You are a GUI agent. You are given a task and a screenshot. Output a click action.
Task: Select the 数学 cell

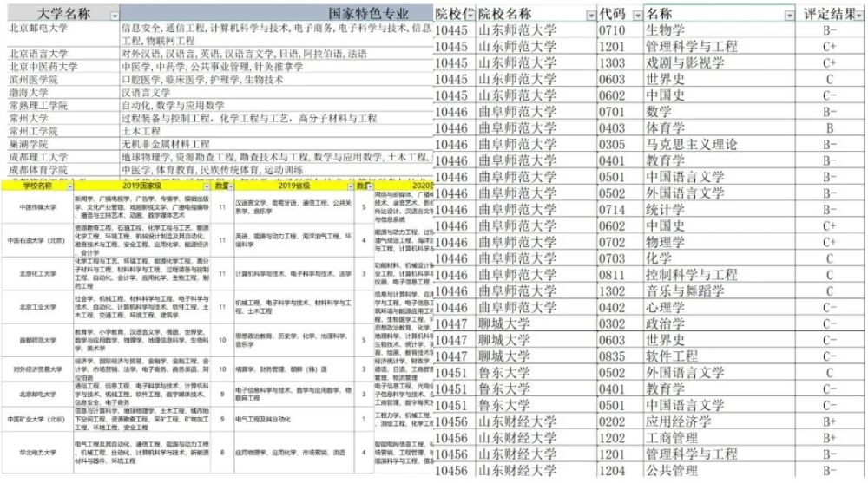[x=719, y=111]
